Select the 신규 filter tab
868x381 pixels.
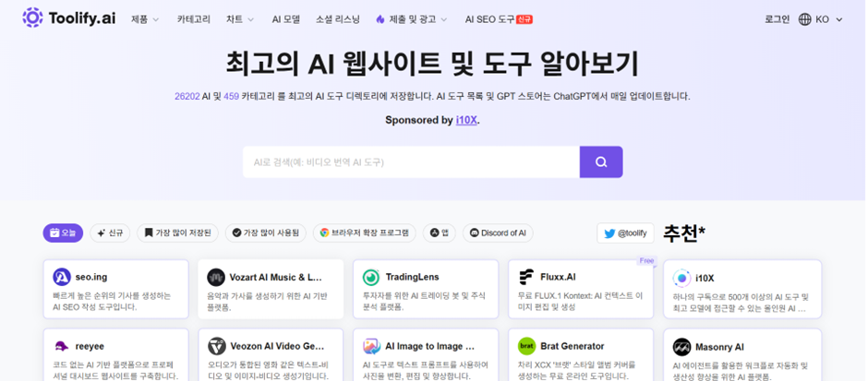coord(110,232)
